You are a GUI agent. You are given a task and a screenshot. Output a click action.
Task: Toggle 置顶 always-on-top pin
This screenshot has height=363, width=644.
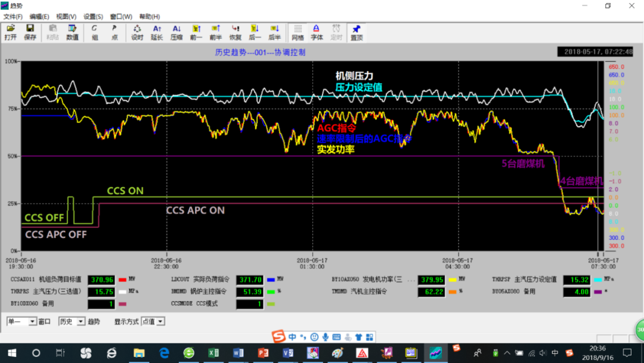point(357,32)
